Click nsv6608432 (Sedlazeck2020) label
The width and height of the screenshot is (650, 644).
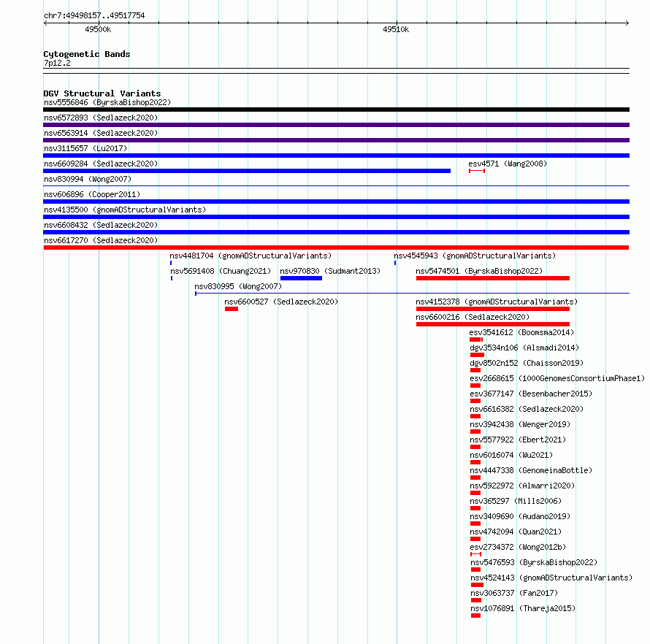pos(101,225)
